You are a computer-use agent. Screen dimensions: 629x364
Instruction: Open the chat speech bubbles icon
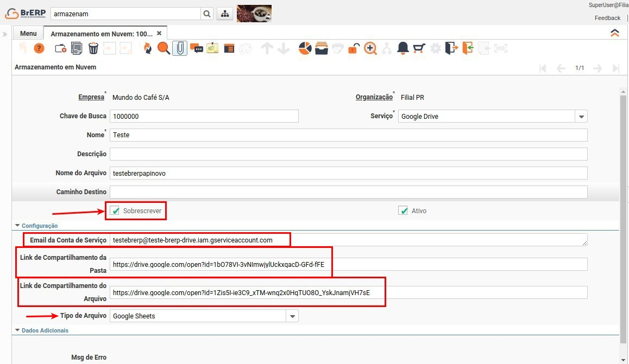(197, 49)
